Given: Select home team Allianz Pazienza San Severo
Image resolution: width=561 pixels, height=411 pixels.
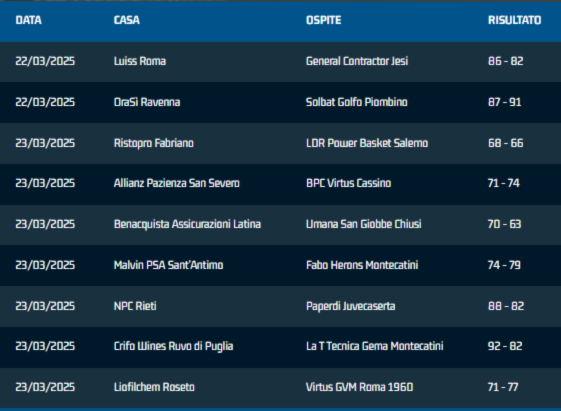Looking at the screenshot, I should coord(177,183).
